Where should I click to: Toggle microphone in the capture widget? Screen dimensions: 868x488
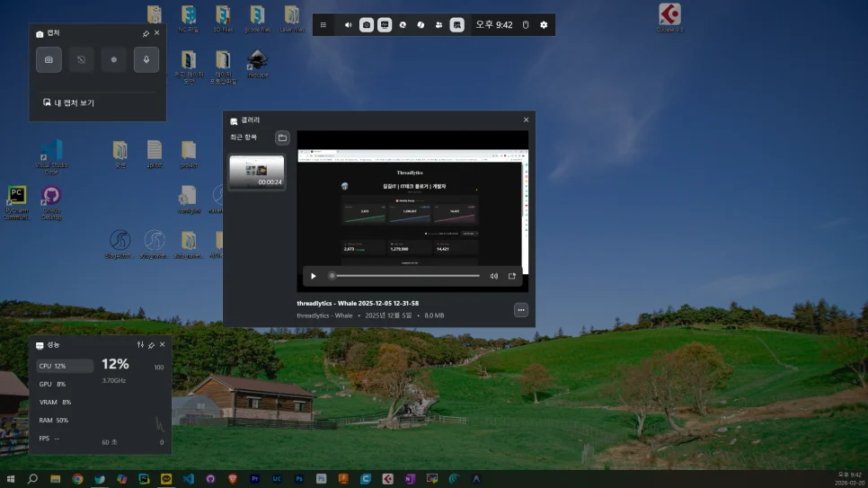pyautogui.click(x=146, y=60)
